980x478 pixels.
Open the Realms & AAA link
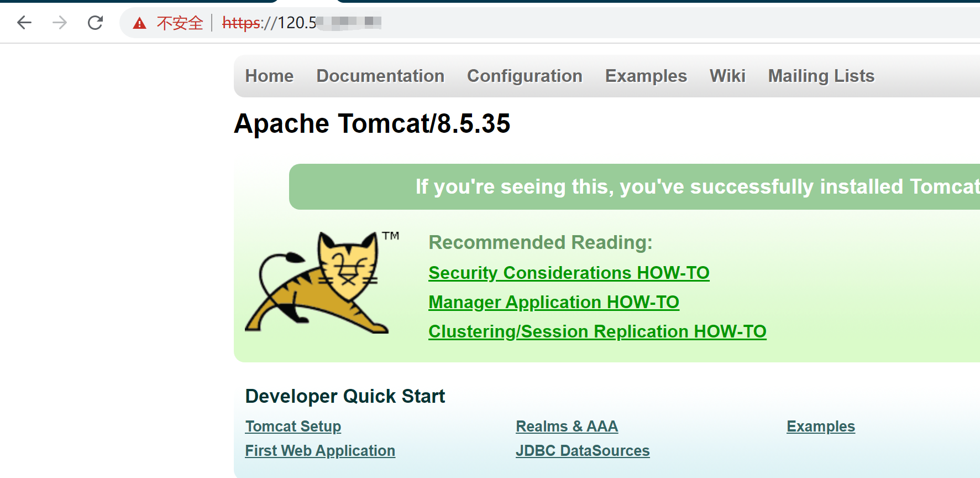[x=567, y=427]
